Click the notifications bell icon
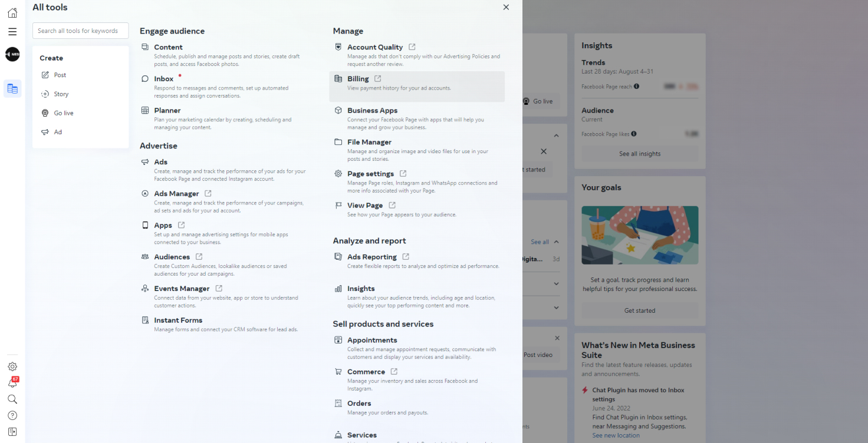 pyautogui.click(x=12, y=383)
